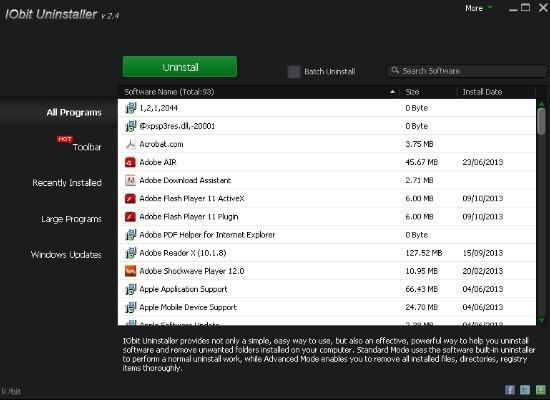
Task: Click the red Adobe AIR icon
Action: pyautogui.click(x=130, y=162)
